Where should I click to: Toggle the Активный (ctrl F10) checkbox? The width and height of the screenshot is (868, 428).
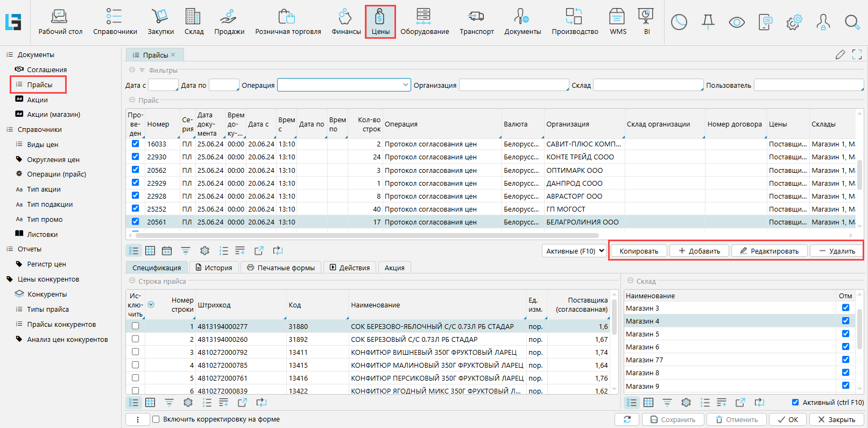pos(795,402)
